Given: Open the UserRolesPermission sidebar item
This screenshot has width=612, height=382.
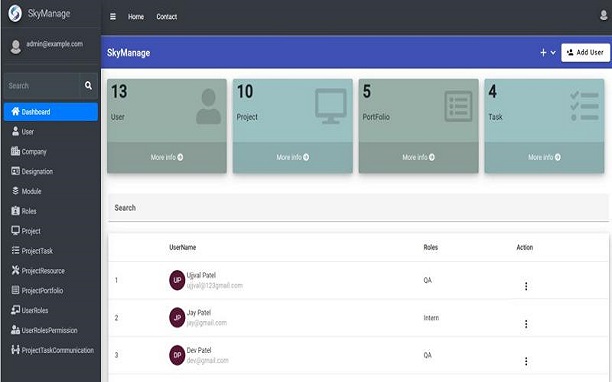Looking at the screenshot, I should coord(51,330).
